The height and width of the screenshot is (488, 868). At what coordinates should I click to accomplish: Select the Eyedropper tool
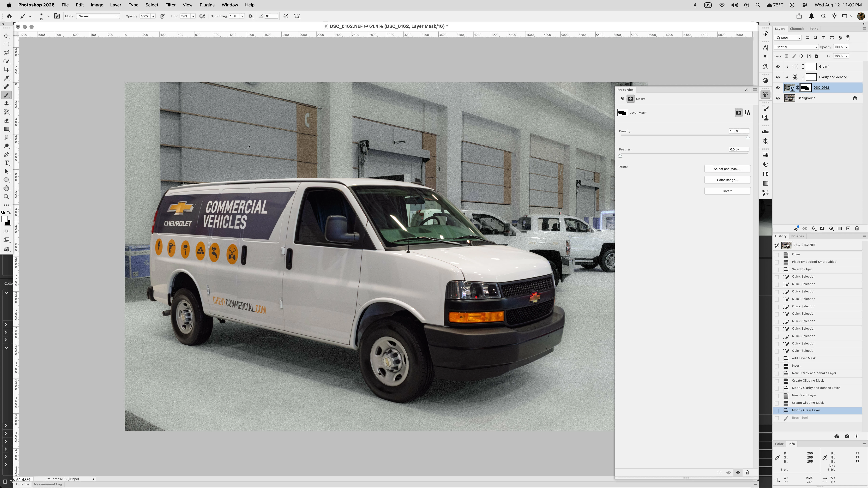point(6,78)
